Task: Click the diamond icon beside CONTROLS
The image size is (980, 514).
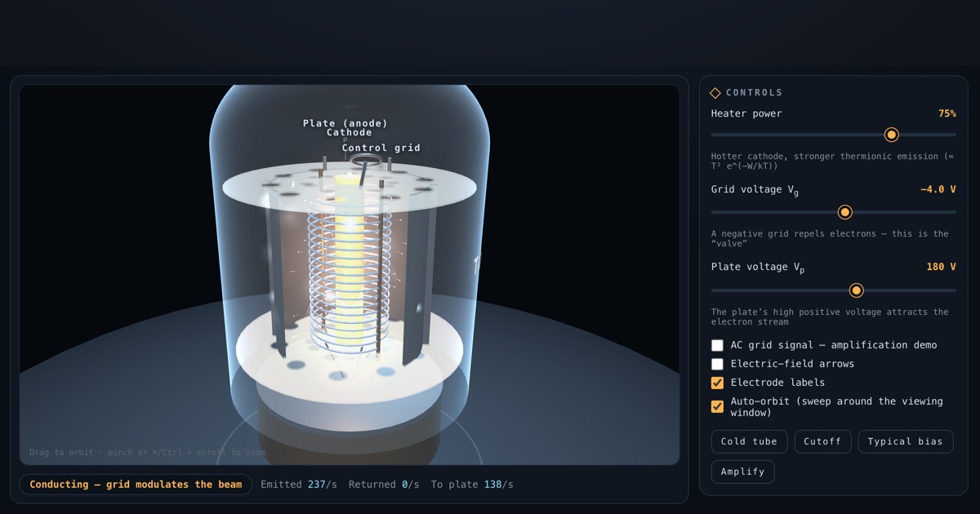Action: tap(715, 93)
